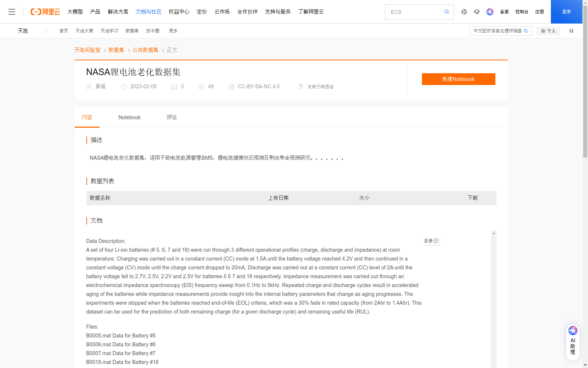
Task: Click the document panel scroll-up arrow
Action: coord(494,233)
